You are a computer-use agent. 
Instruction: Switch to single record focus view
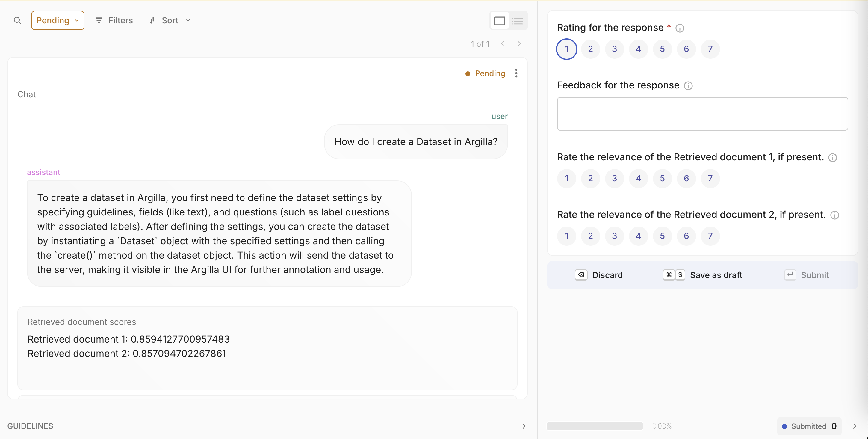499,21
